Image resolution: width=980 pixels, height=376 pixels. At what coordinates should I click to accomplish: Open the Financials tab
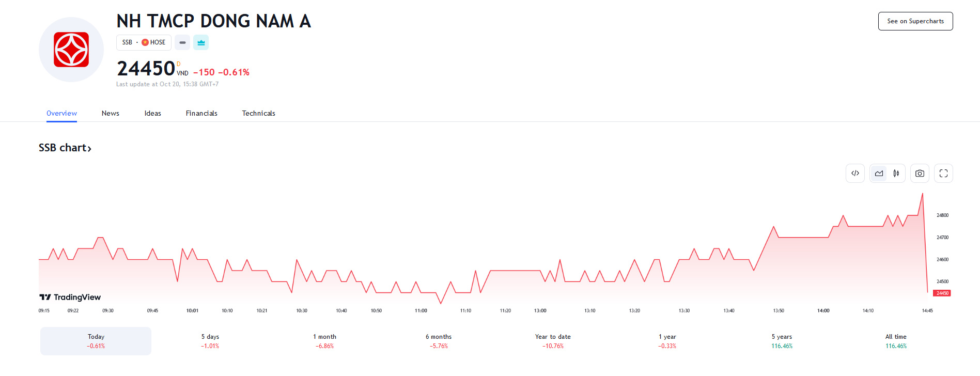click(201, 113)
